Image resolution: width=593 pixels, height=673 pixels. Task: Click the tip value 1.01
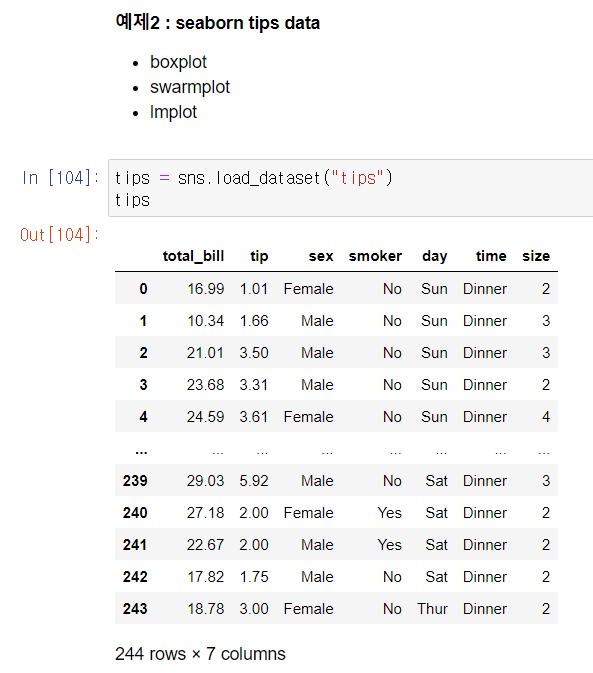click(254, 289)
